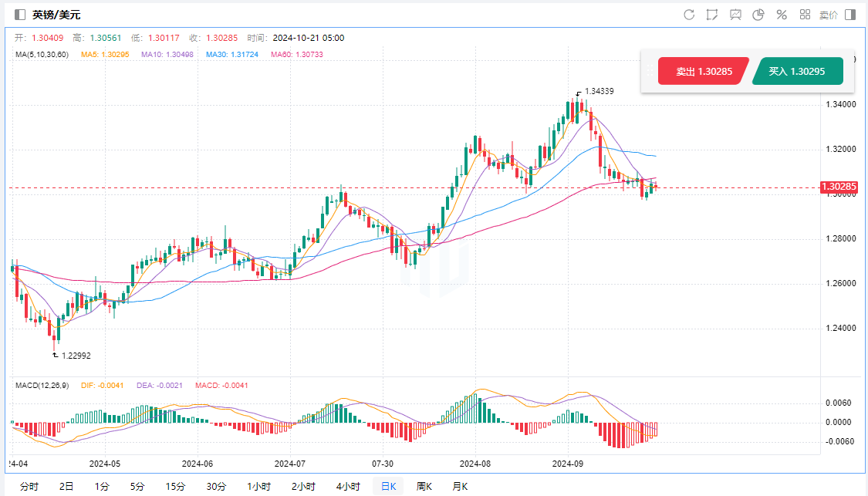Choose the 4小时 timeframe
Image resolution: width=868 pixels, height=496 pixels.
tap(348, 486)
